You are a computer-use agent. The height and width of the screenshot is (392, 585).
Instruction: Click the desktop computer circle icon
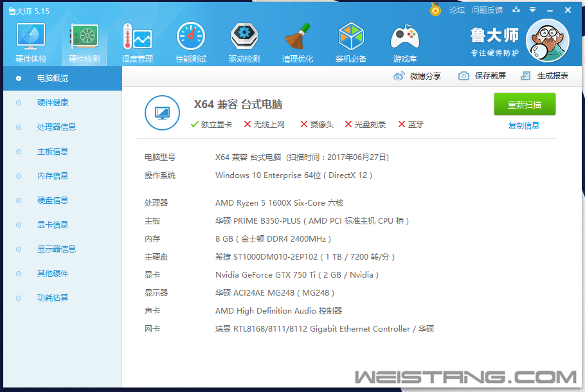tap(162, 112)
